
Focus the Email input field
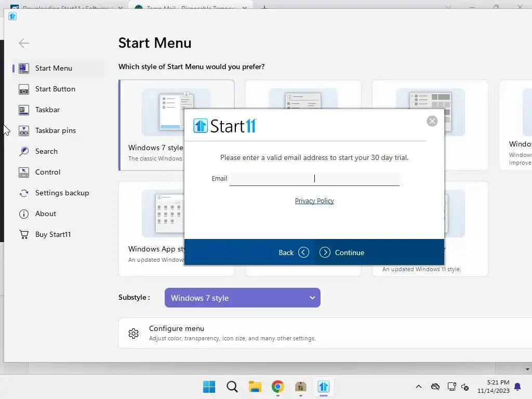click(x=314, y=179)
